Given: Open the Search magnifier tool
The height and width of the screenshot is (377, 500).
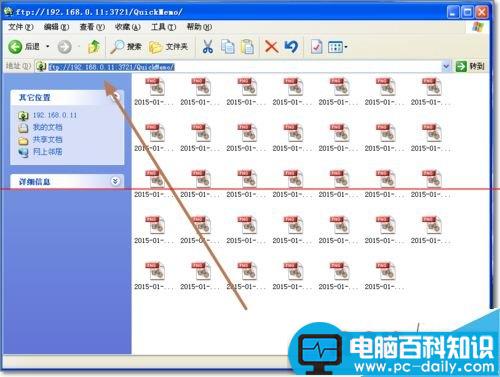Looking at the screenshot, I should 126,47.
